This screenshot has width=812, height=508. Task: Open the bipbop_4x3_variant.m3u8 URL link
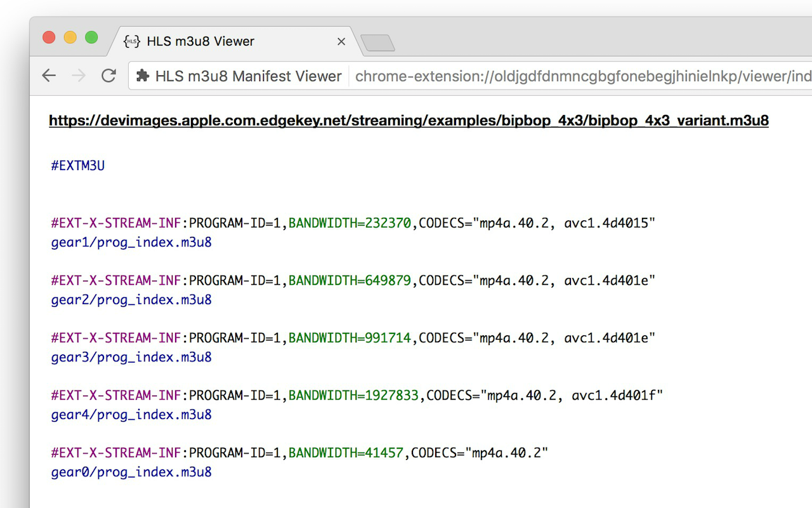pos(409,120)
